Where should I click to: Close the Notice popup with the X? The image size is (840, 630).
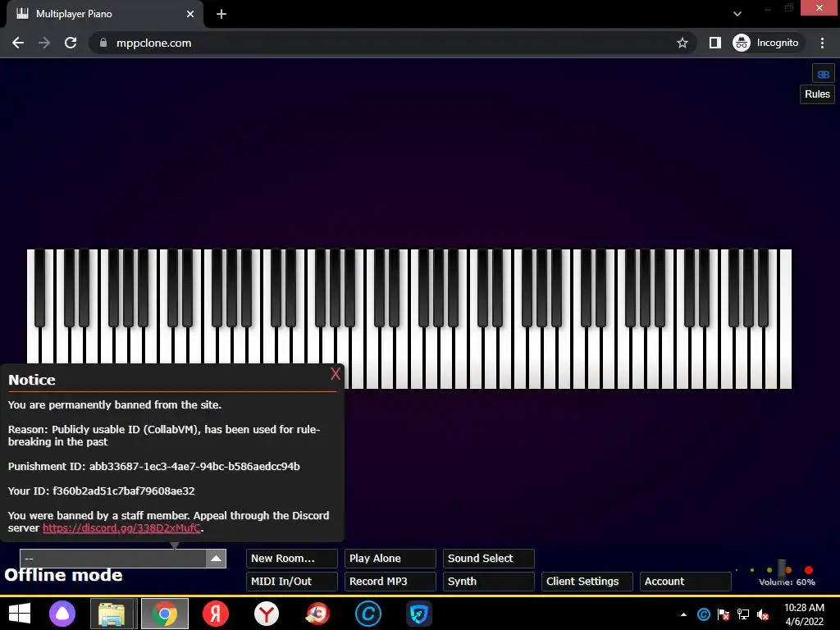point(336,374)
